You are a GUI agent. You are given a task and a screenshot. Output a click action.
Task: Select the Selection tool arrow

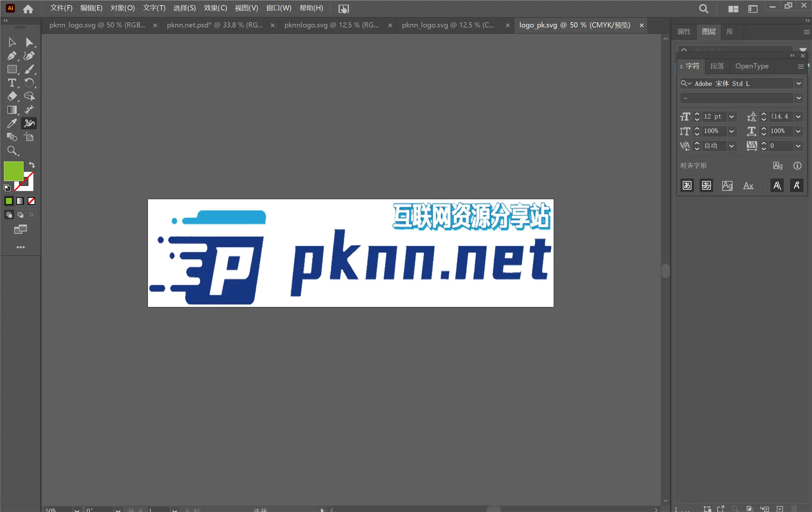click(12, 42)
